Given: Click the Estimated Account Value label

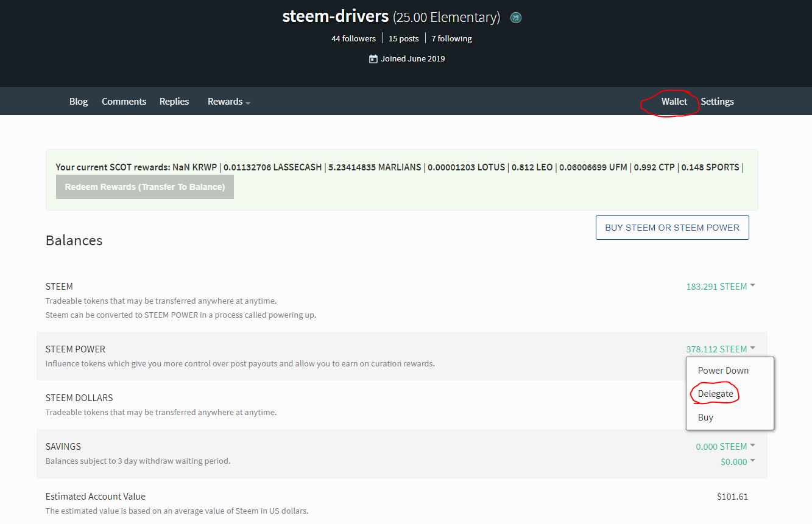Looking at the screenshot, I should (x=96, y=497).
